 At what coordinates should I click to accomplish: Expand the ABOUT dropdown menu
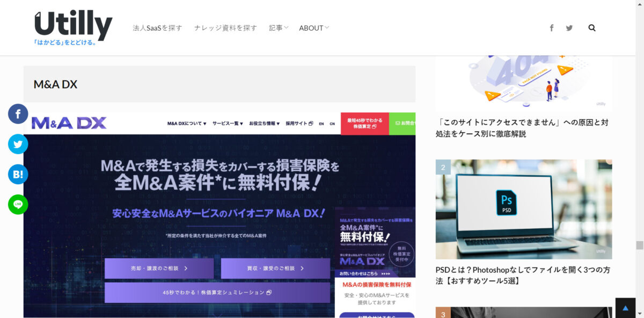314,28
